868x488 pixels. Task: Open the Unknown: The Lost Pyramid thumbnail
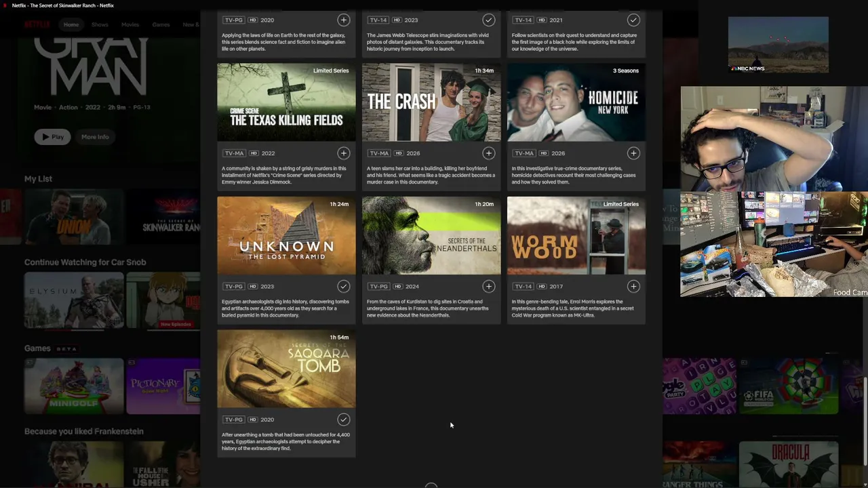point(286,236)
